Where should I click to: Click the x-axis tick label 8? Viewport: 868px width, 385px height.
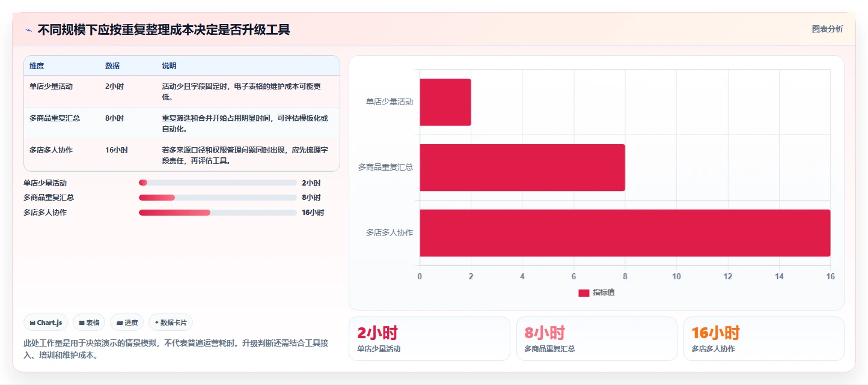click(625, 276)
